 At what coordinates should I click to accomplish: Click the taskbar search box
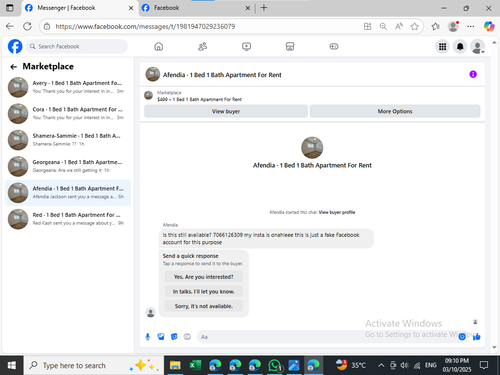point(94,365)
